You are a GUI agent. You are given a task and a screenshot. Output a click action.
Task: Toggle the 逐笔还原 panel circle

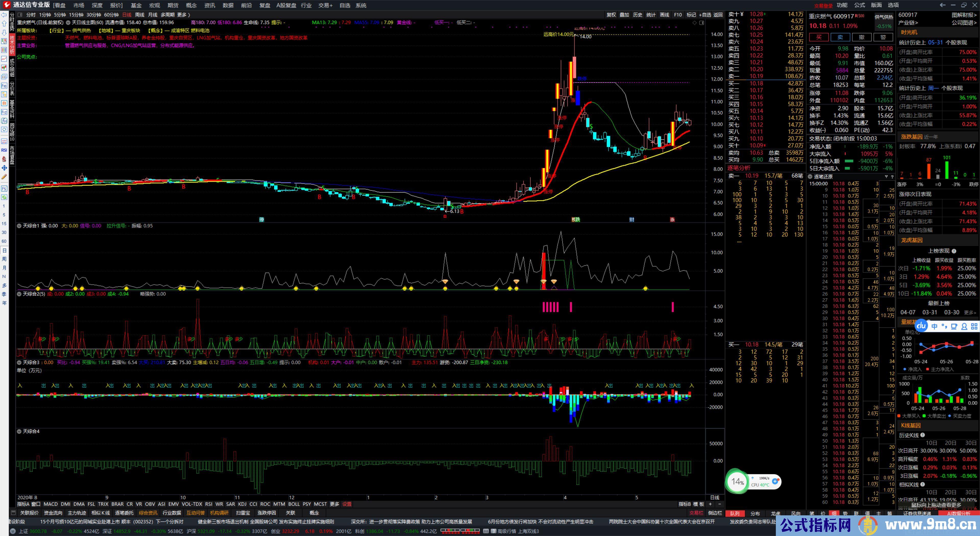[x=810, y=177]
